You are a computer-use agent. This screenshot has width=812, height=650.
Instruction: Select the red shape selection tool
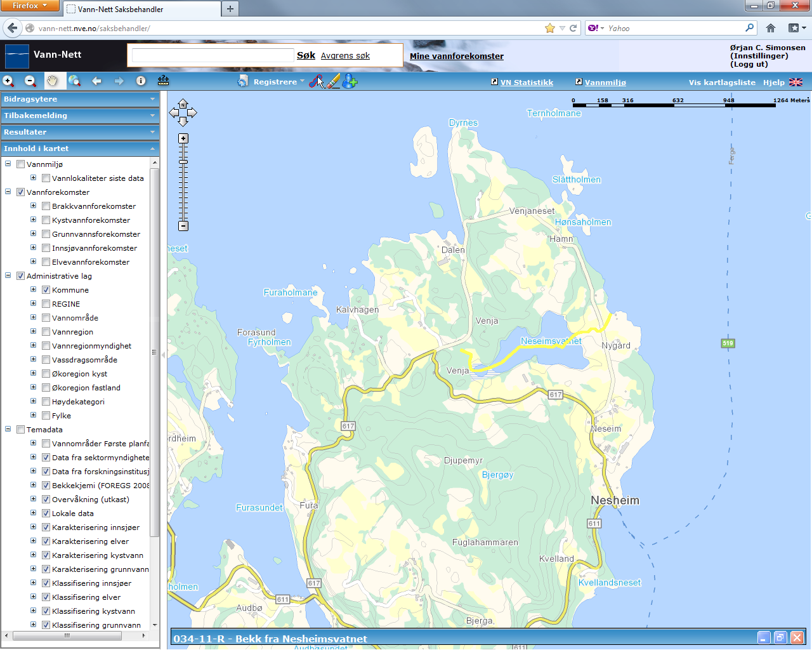pos(317,81)
